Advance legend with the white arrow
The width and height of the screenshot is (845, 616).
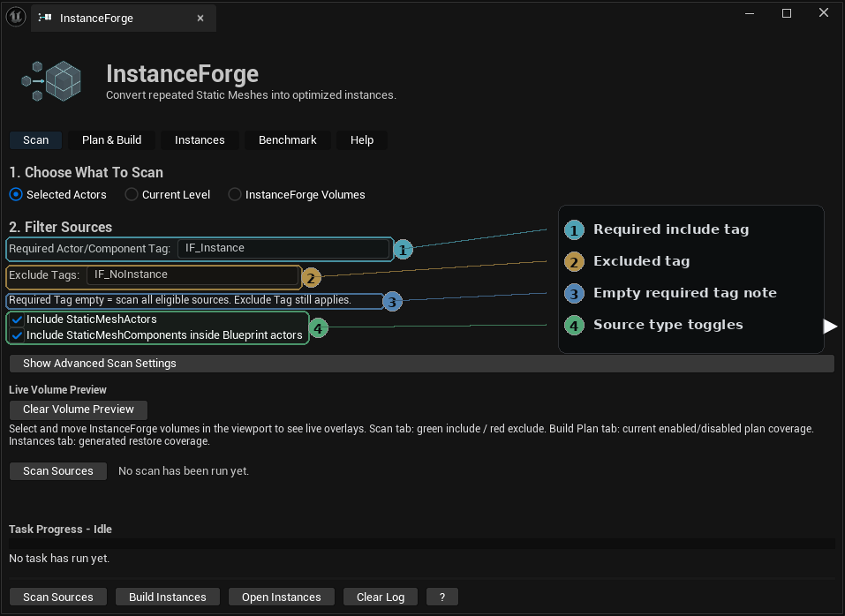[831, 327]
